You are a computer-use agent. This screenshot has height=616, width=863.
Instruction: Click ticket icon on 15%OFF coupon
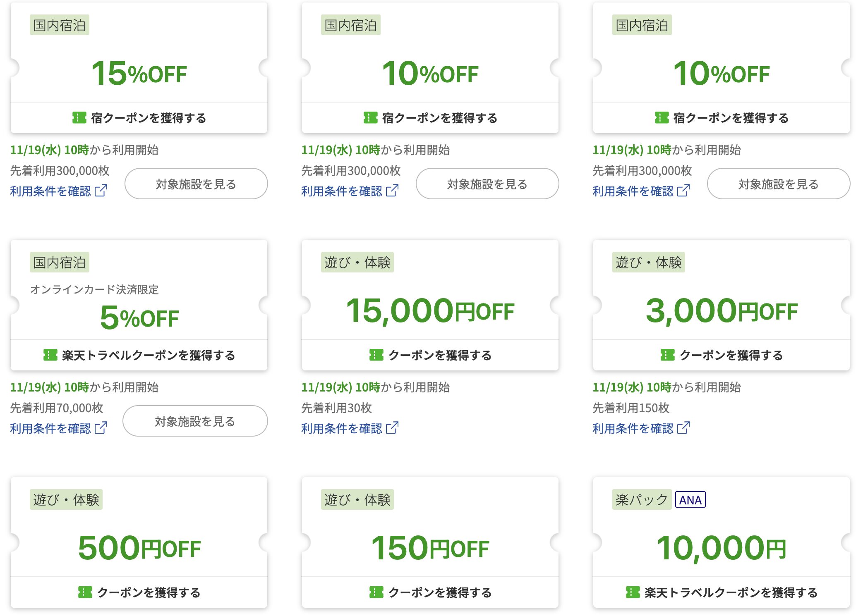79,118
